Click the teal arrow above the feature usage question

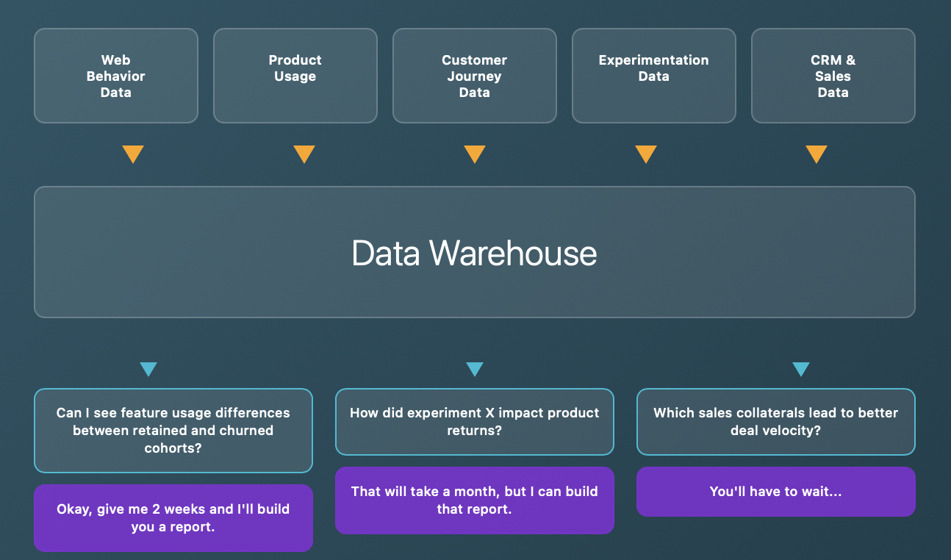tap(148, 370)
